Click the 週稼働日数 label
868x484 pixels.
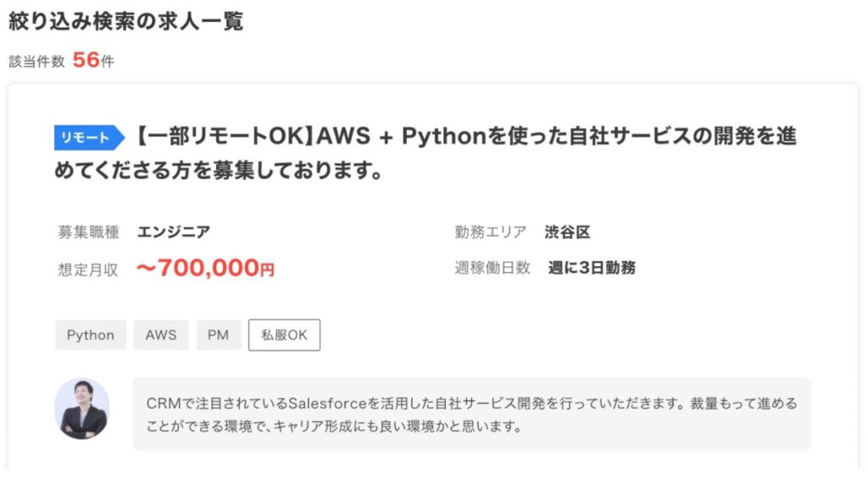tap(492, 268)
